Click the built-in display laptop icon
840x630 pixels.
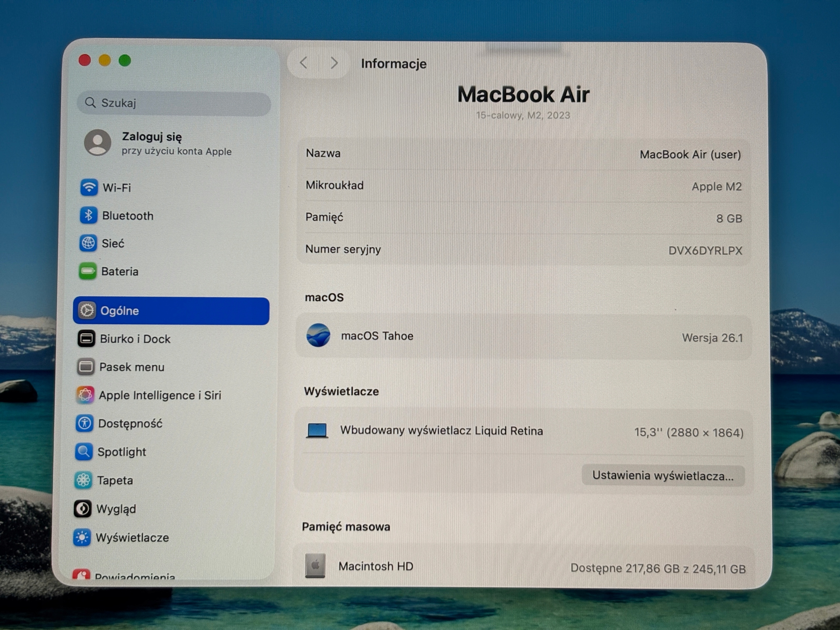[317, 430]
